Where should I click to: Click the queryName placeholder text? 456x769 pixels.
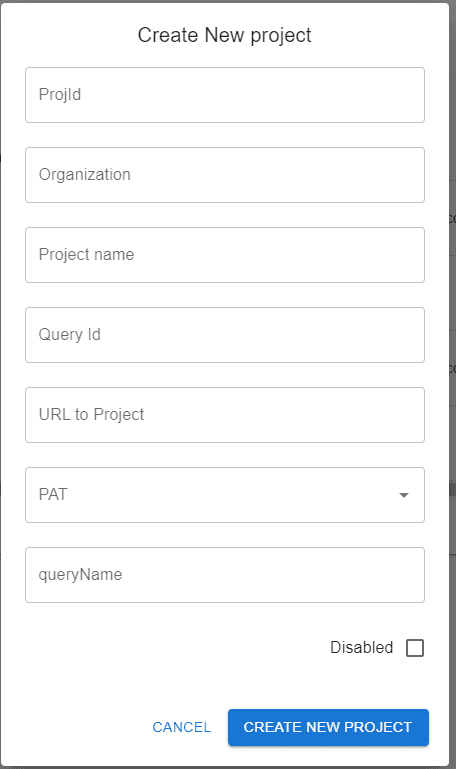[x=80, y=574]
